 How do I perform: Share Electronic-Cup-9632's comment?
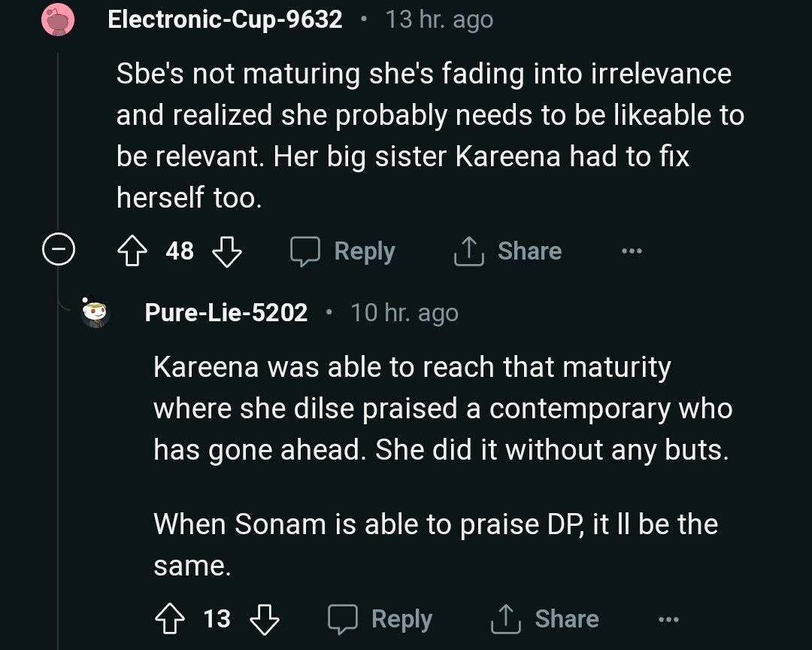(507, 251)
